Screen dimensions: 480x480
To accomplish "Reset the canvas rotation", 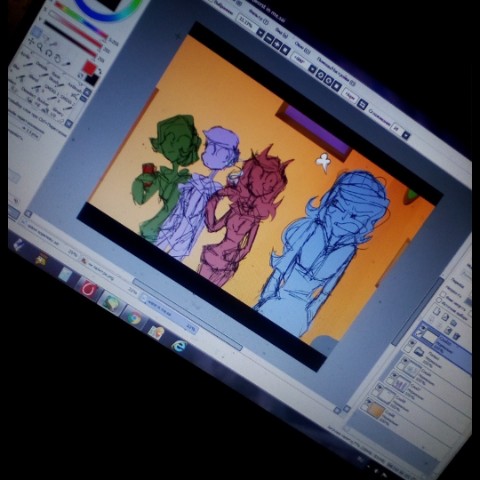I will pyautogui.click(x=337, y=86).
